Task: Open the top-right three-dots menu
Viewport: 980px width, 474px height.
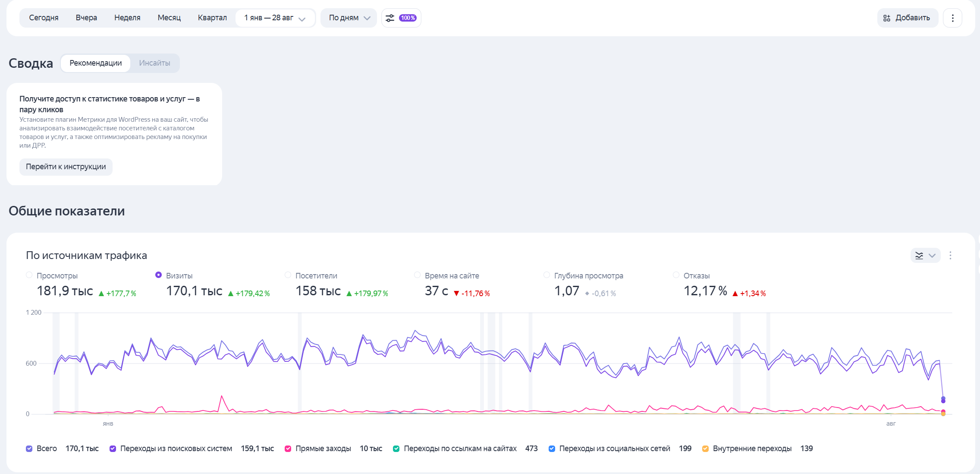Action: (x=953, y=18)
